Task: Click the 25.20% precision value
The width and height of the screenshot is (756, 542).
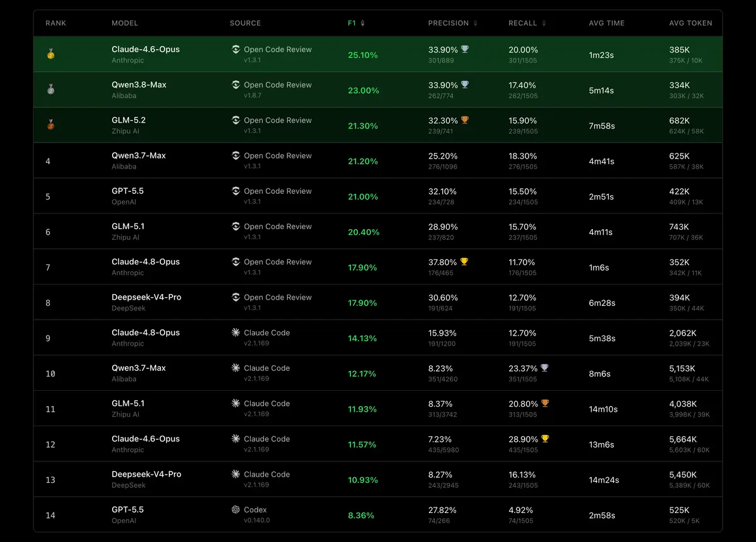Action: pyautogui.click(x=443, y=155)
